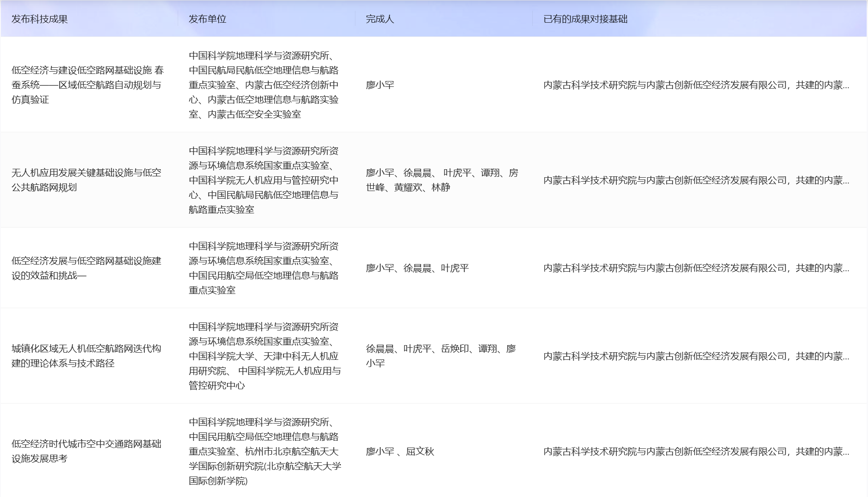868x497 pixels.
Task: Expand truncated 对接基础 text in second row
Action: (x=696, y=180)
